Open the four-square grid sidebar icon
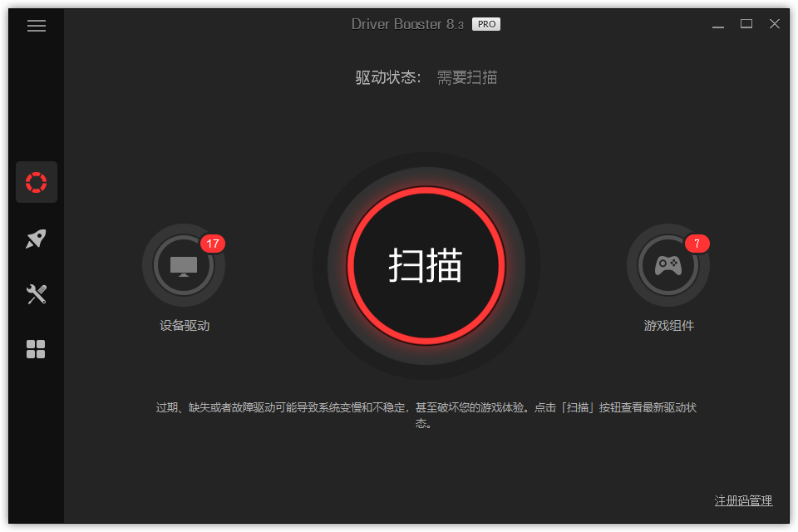798x532 pixels. (36, 349)
